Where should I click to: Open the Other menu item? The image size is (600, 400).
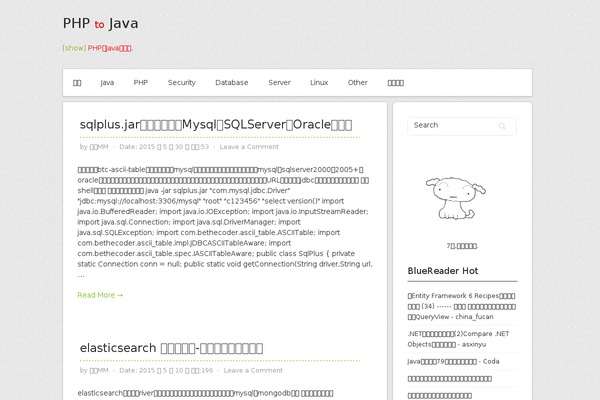pos(357,83)
